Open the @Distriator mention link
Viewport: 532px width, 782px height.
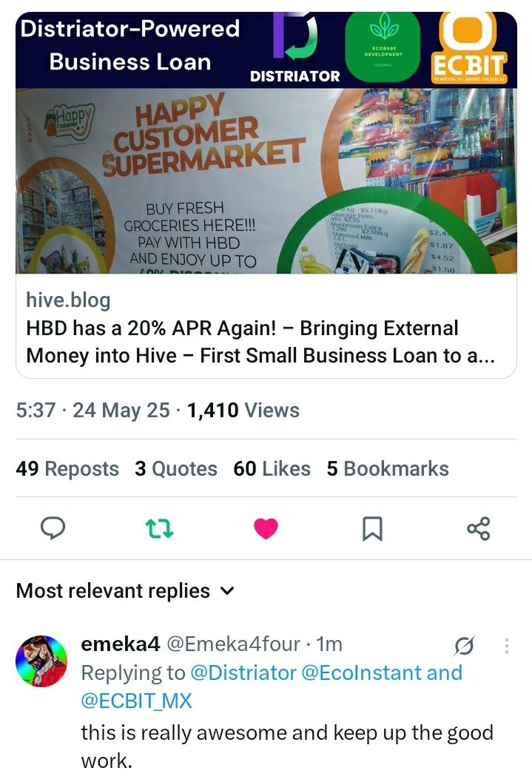point(243,673)
